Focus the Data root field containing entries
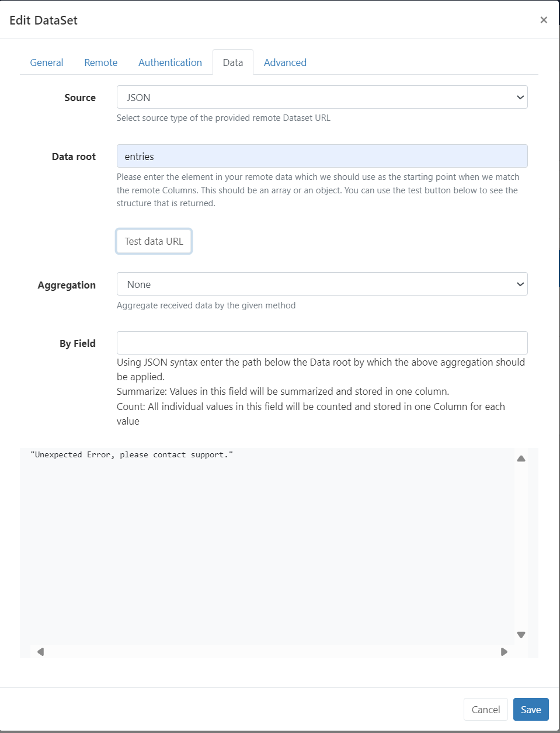This screenshot has width=560, height=733. (x=322, y=156)
